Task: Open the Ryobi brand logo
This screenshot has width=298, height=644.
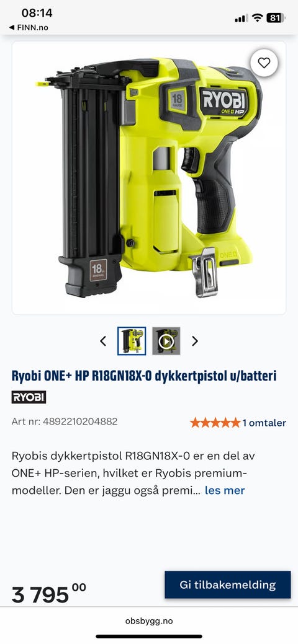Action: [x=29, y=397]
